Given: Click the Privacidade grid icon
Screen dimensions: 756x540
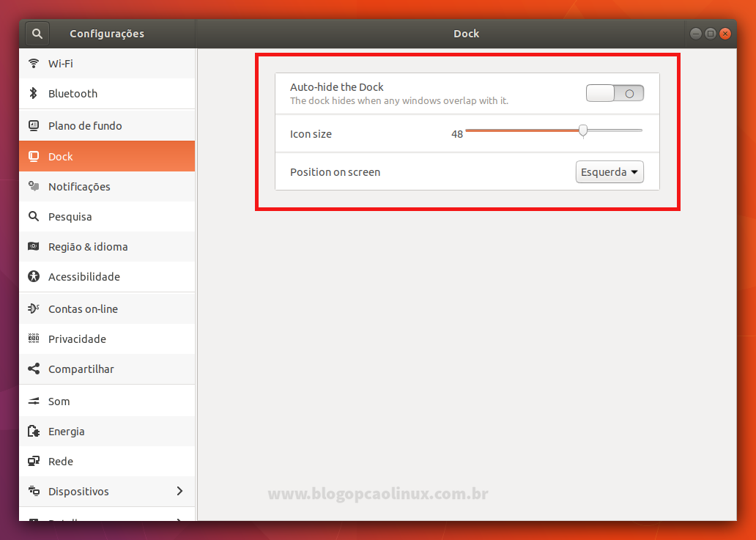Looking at the screenshot, I should 34,339.
